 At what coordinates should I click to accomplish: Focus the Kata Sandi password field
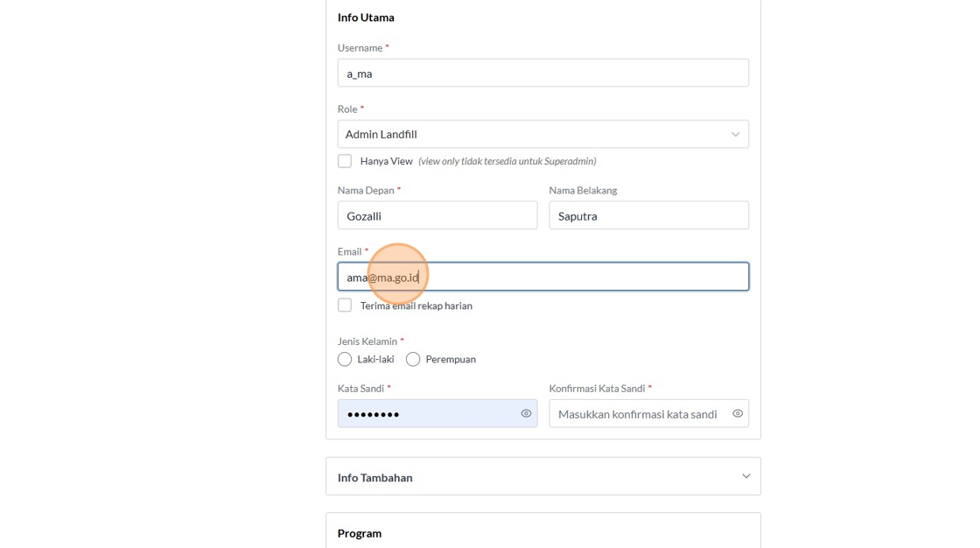[429, 413]
